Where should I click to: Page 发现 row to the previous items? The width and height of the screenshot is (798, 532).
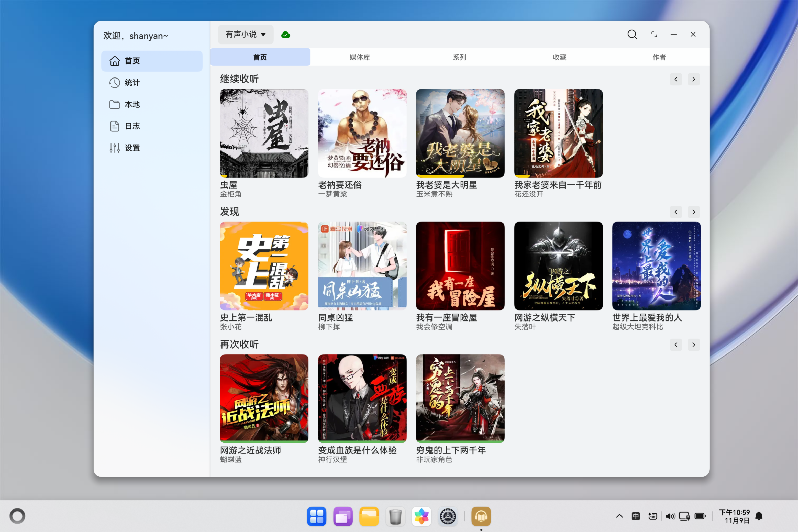click(676, 212)
